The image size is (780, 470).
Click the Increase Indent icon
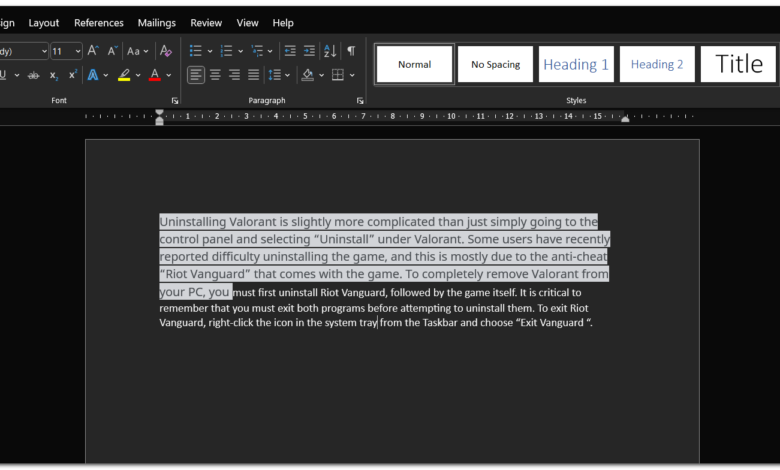pos(310,50)
